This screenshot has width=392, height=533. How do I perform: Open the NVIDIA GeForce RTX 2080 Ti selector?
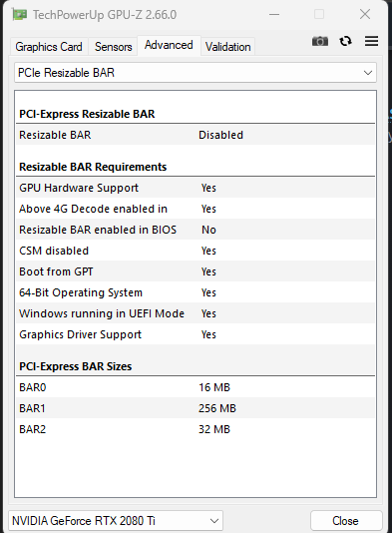pos(116,520)
